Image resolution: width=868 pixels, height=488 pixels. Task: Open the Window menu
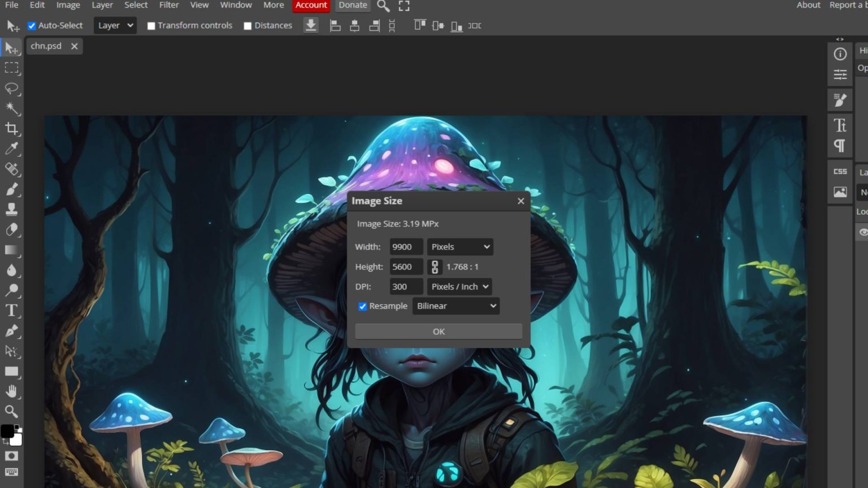tap(236, 5)
